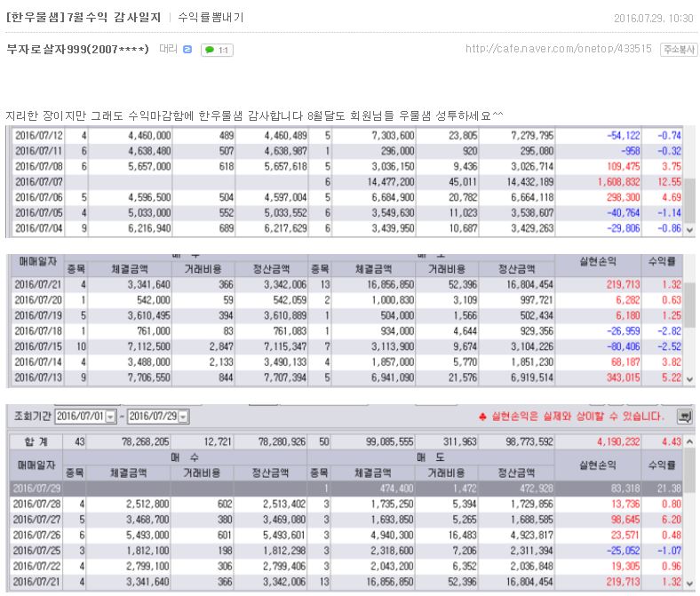Click the 2016/07/27 date cell
This screenshot has width=700, height=596.
click(x=36, y=520)
